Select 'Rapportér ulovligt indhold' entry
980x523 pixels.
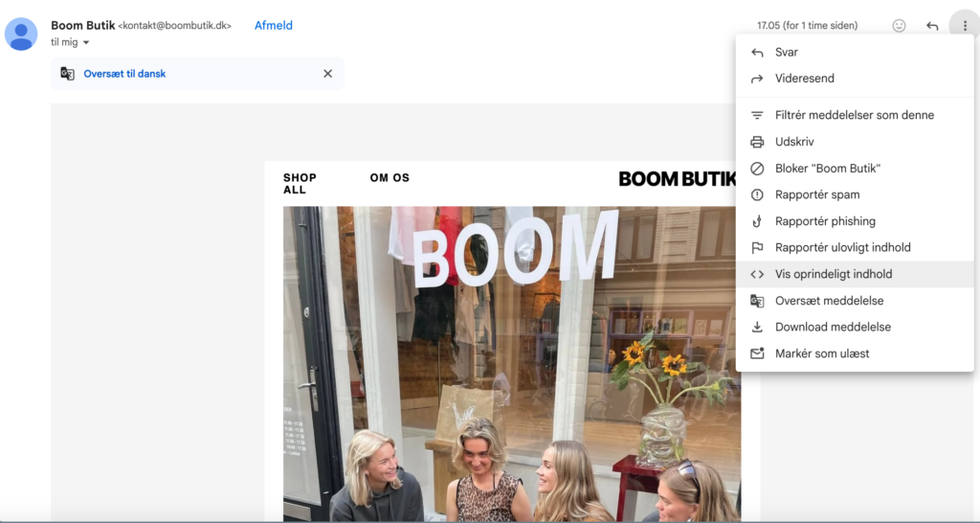[x=855, y=247]
